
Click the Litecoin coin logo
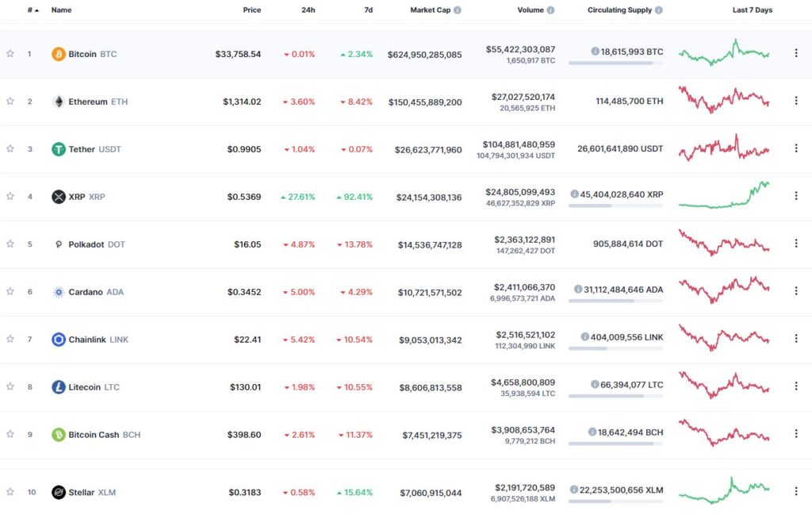tap(59, 387)
